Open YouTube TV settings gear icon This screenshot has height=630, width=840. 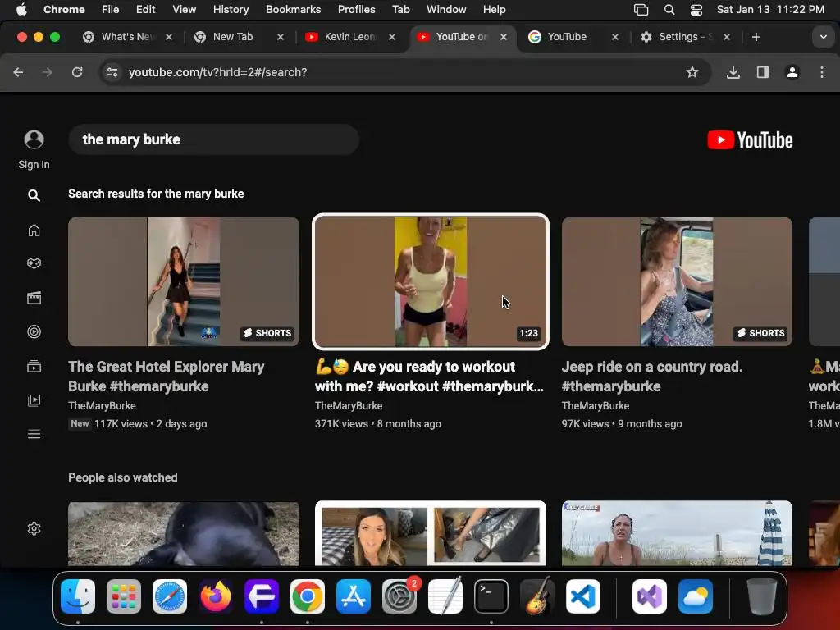pyautogui.click(x=34, y=529)
